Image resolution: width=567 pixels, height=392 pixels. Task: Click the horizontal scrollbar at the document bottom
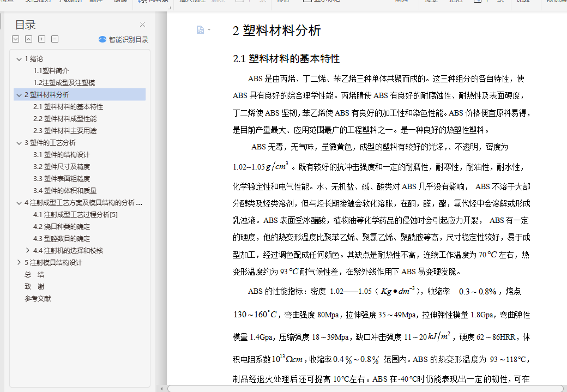(x=365, y=389)
